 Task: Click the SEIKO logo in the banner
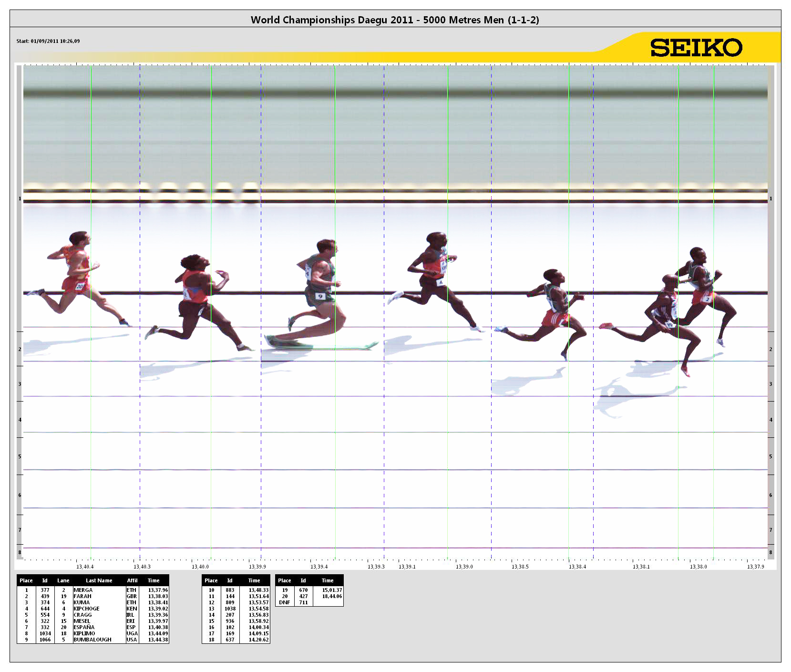click(696, 48)
